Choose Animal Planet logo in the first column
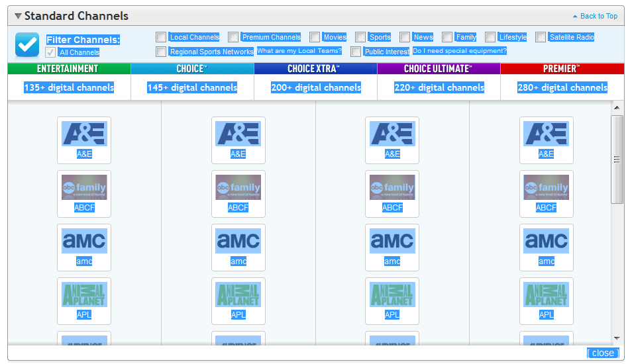 click(84, 295)
